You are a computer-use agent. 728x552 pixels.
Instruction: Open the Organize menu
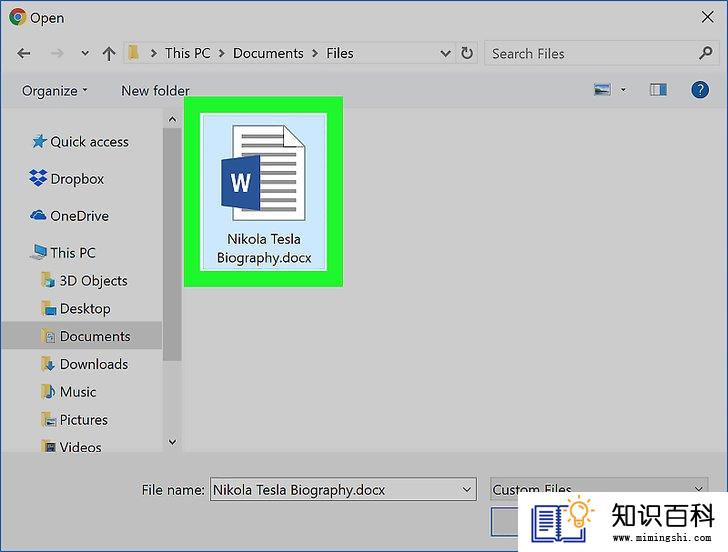[x=54, y=91]
